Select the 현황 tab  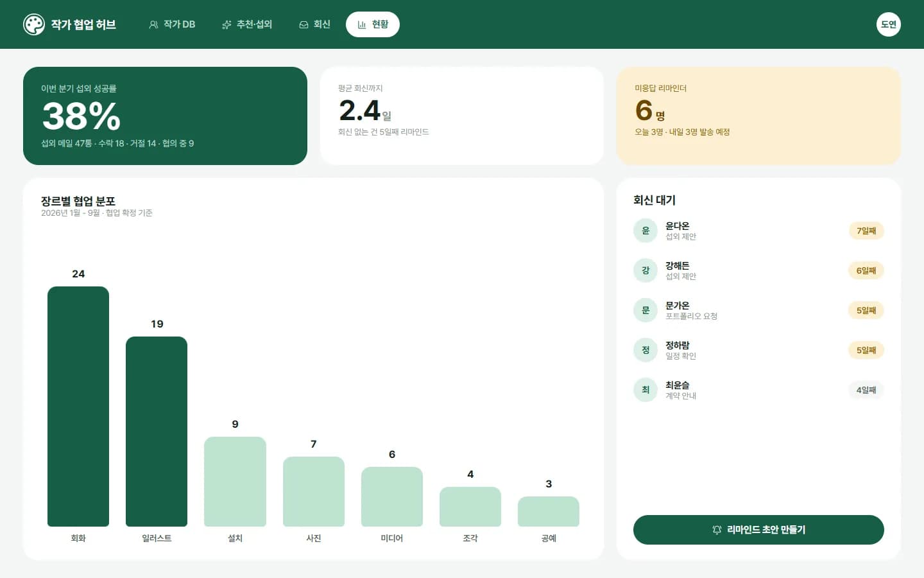click(x=373, y=24)
